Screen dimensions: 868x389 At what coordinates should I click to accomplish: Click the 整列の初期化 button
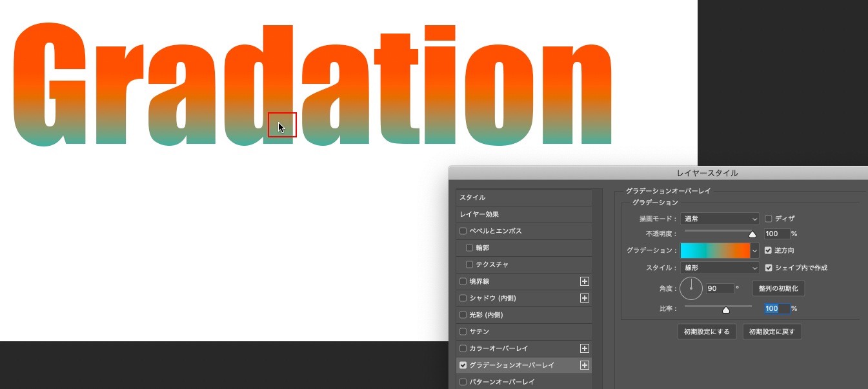778,288
